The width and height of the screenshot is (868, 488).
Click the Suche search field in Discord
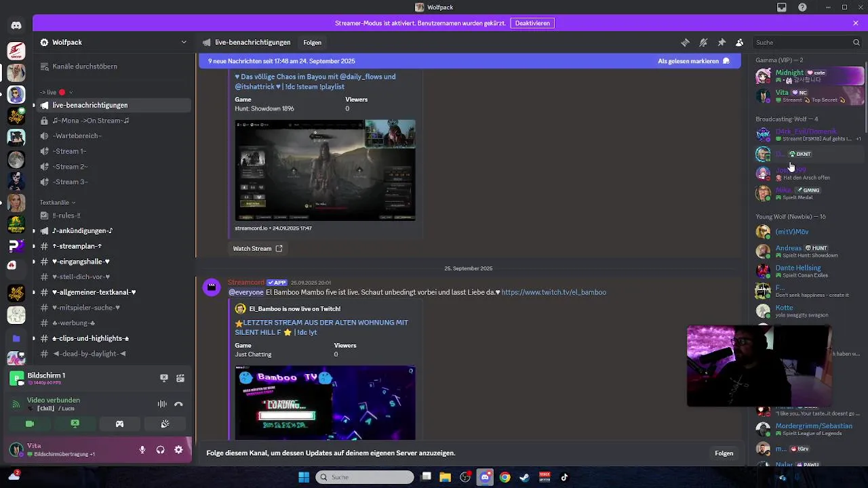pos(807,42)
